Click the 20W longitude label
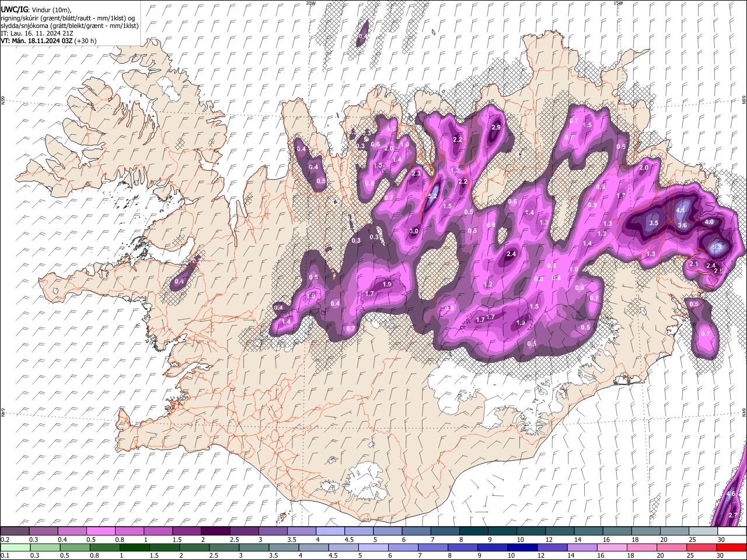 point(310,3)
